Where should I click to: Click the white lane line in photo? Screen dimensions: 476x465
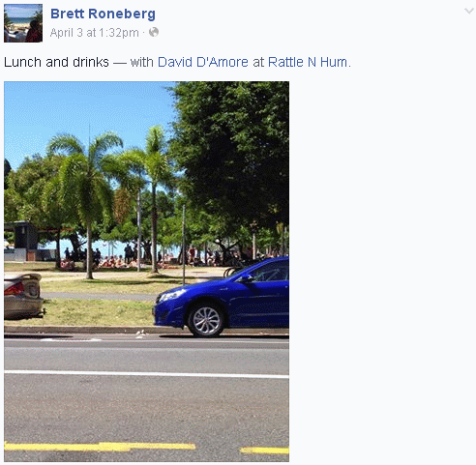click(x=146, y=374)
